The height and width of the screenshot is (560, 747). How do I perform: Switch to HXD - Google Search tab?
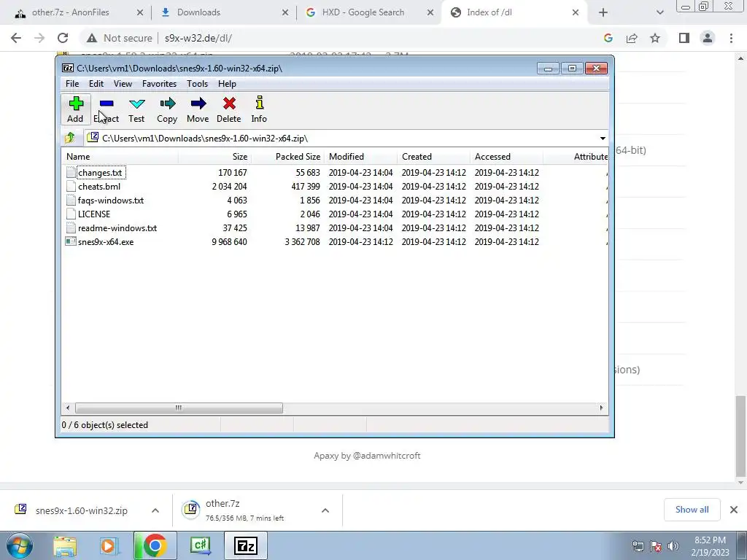369,12
